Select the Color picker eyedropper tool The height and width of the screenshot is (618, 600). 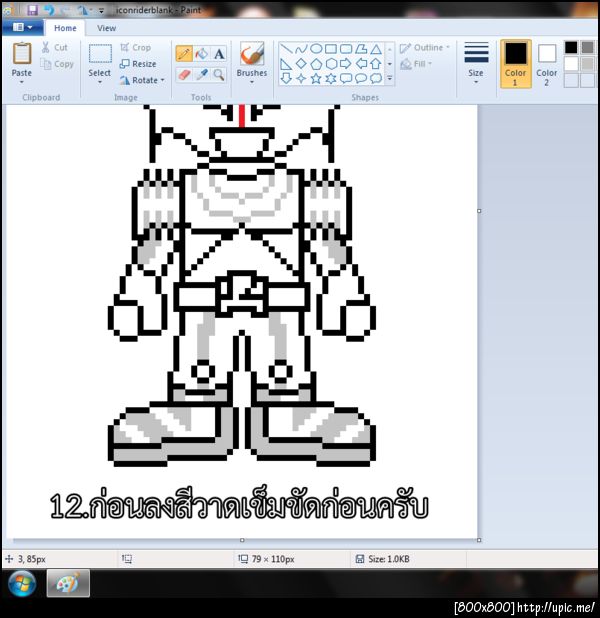(202, 74)
